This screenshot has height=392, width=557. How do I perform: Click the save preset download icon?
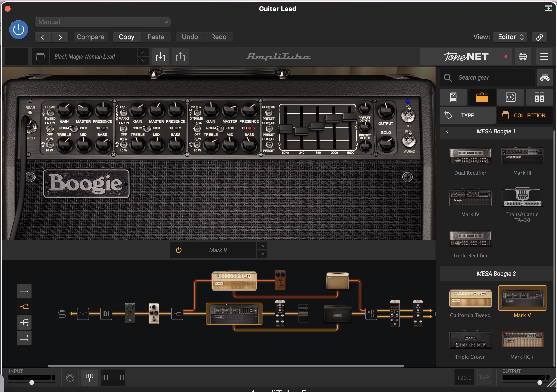(x=160, y=57)
